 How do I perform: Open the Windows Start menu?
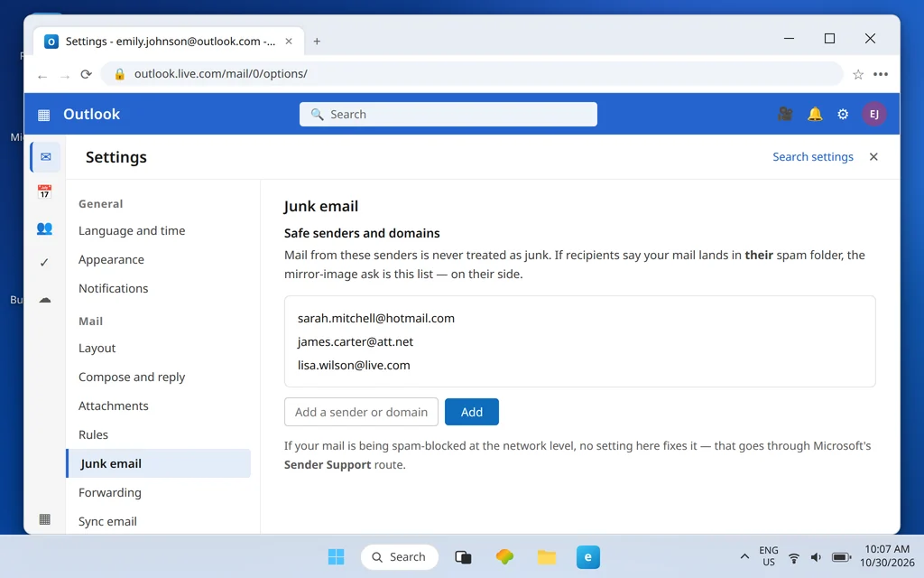336,556
